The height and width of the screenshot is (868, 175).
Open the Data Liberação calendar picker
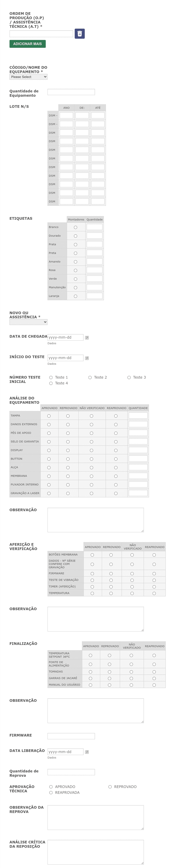point(87,752)
